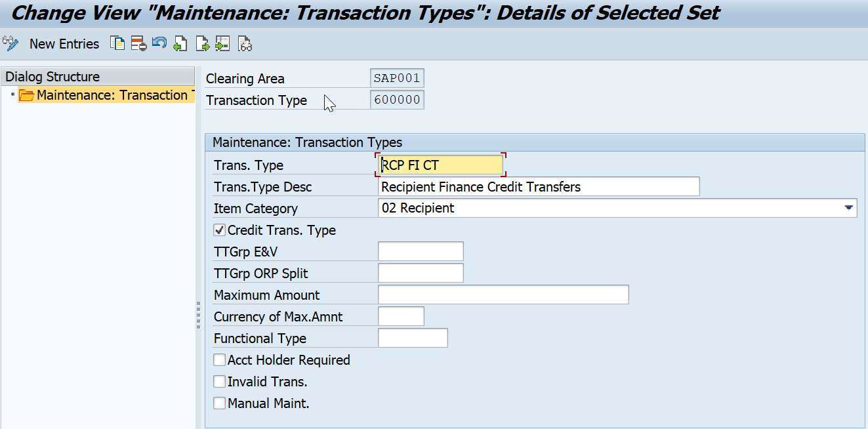Click the TTGrp E&V input field

420,251
